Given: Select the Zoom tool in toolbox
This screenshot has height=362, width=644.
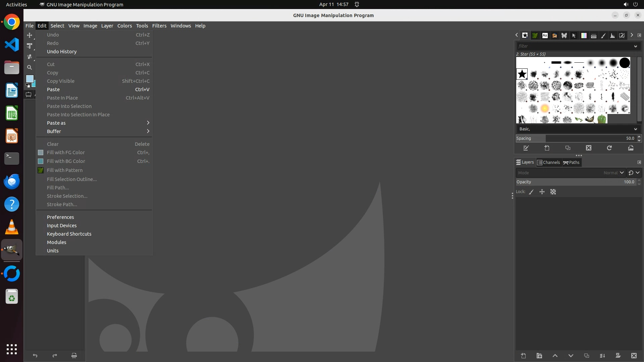Looking at the screenshot, I should [x=30, y=67].
